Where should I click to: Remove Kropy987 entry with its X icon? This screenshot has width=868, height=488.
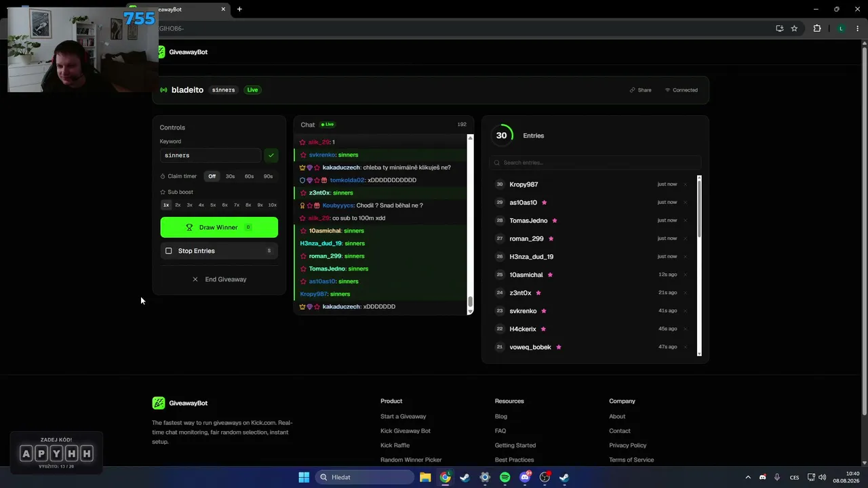click(x=685, y=184)
